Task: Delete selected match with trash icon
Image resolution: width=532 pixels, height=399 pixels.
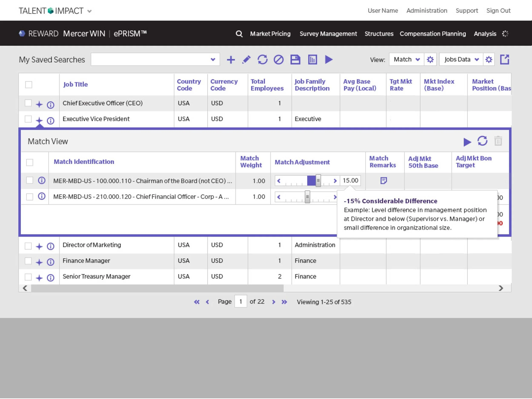Action: point(498,141)
